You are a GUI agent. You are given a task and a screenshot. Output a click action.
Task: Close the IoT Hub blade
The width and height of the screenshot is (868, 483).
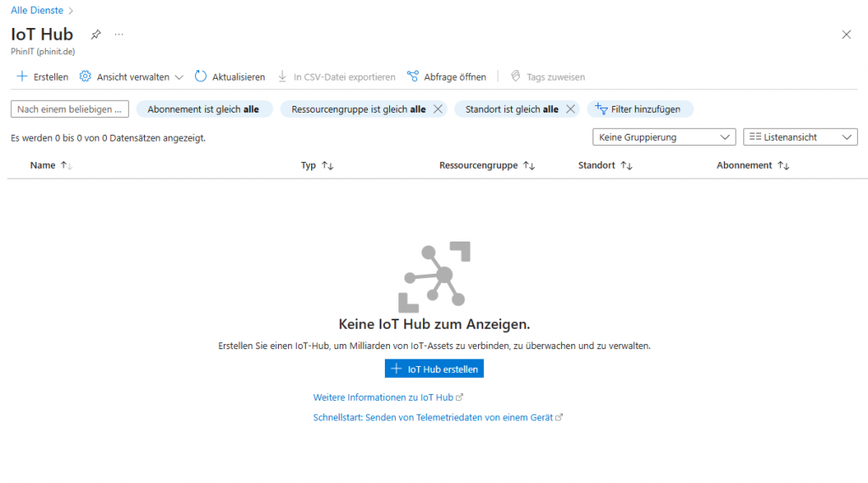coord(847,34)
